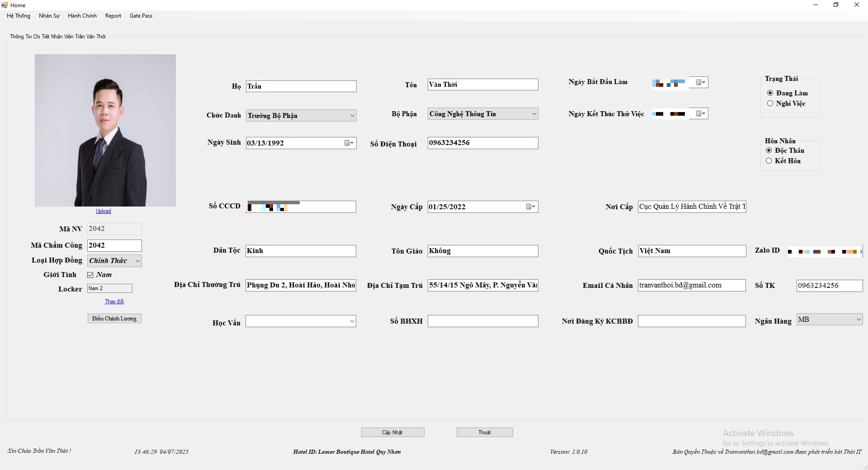Open calendar for Ngày Kết Thúc Thử Việc

(701, 114)
